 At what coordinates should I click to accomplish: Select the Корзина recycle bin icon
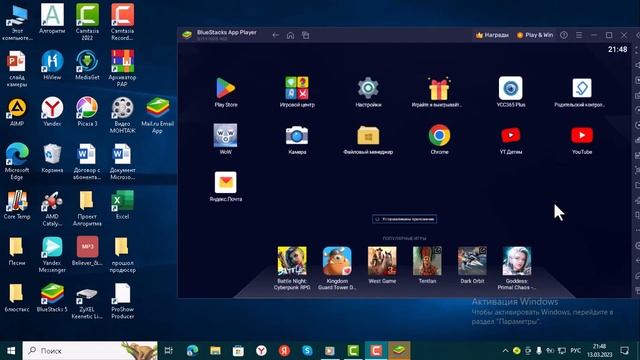click(52, 155)
